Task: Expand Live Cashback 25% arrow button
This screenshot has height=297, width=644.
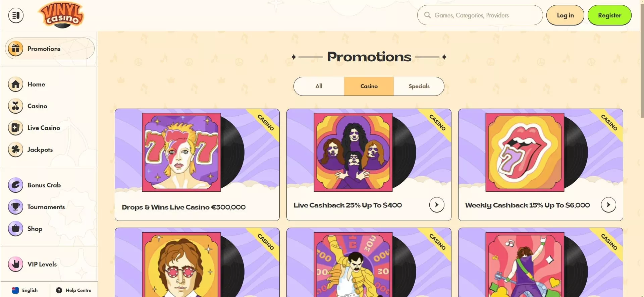Action: click(437, 205)
